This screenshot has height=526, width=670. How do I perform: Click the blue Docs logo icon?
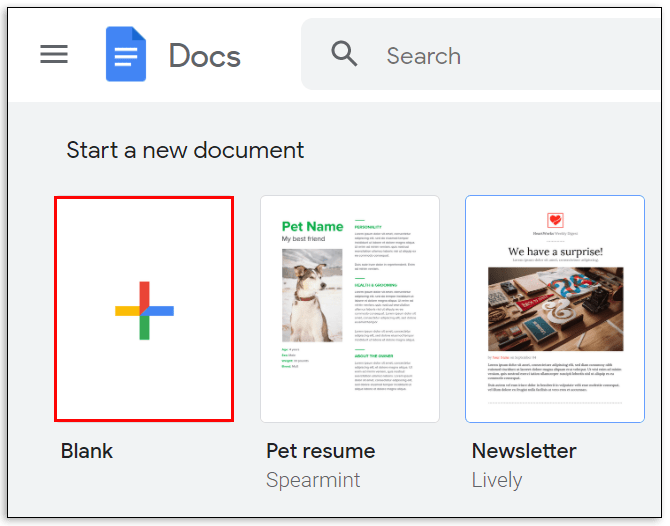126,54
